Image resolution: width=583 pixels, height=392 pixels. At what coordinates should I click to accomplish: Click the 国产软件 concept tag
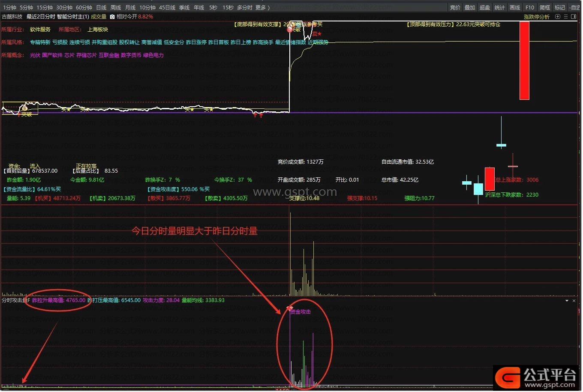pos(52,55)
